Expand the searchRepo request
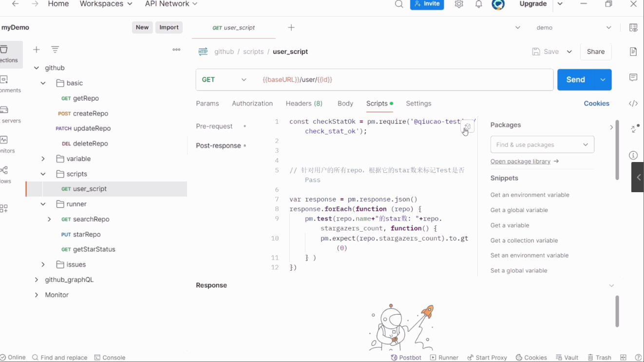644x362 pixels. [49, 219]
